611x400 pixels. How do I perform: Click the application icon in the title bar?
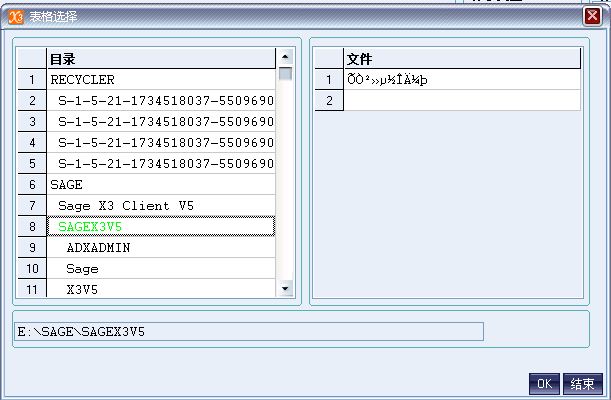[x=15, y=16]
